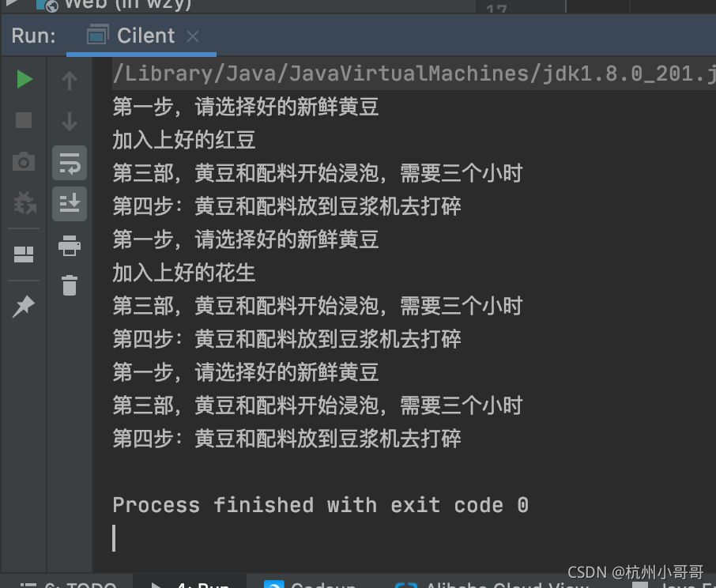Click the camera thread dump icon
This screenshot has width=716, height=588.
(x=24, y=161)
